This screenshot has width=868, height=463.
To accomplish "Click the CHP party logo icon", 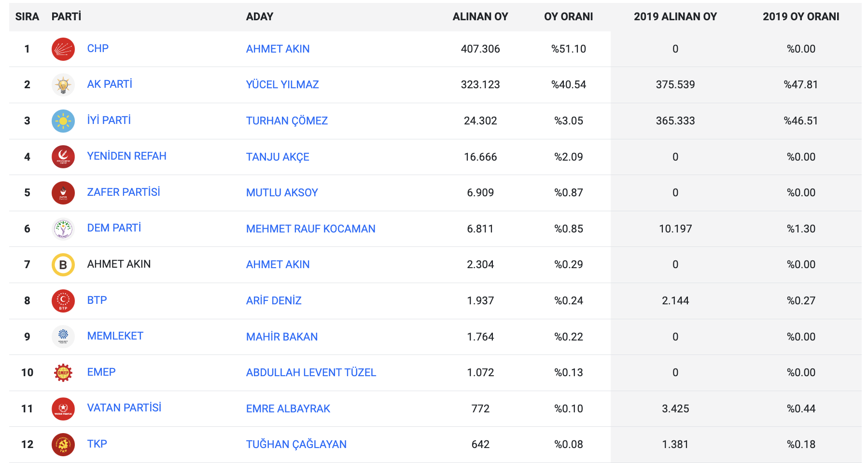I will tap(63, 49).
